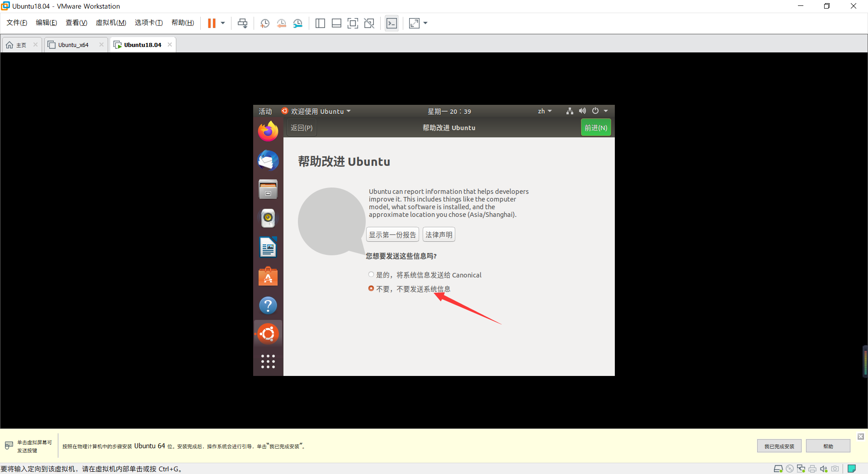The height and width of the screenshot is (474, 868).
Task: Open the zh input language dropdown
Action: (x=545, y=111)
